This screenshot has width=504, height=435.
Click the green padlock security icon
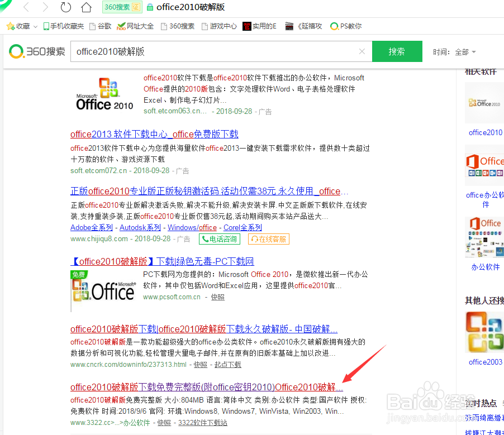click(x=150, y=7)
